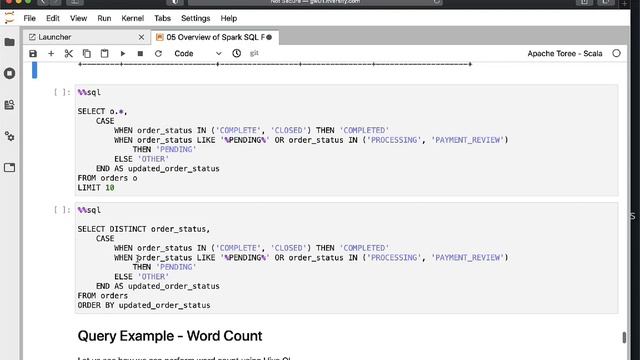Paste cell from the clipboard icon

(104, 53)
